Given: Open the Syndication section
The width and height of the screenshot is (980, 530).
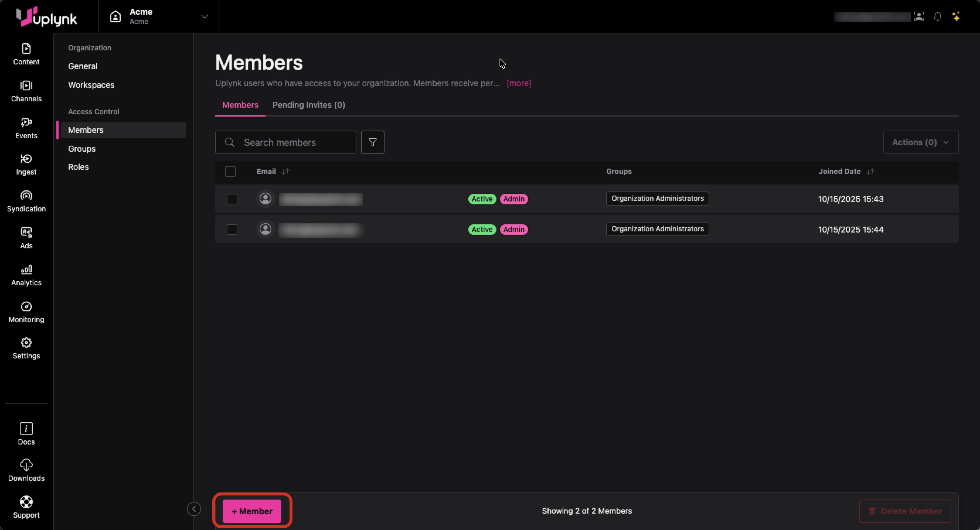Looking at the screenshot, I should (26, 201).
